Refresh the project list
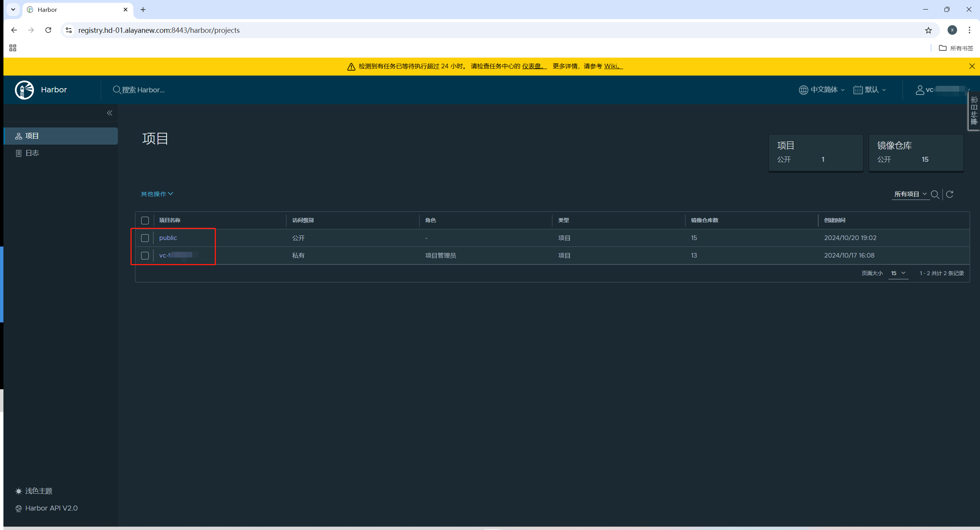This screenshot has height=530, width=980. (x=950, y=194)
